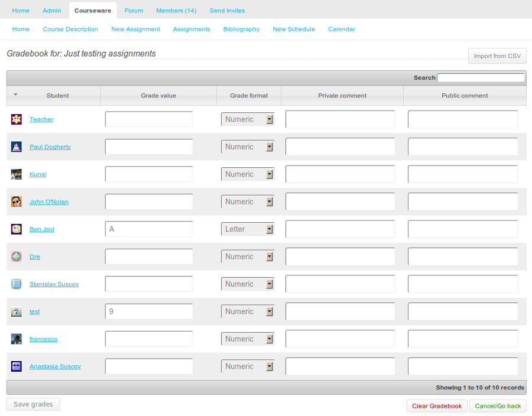
Task: Open the Admin tab
Action: 52,11
